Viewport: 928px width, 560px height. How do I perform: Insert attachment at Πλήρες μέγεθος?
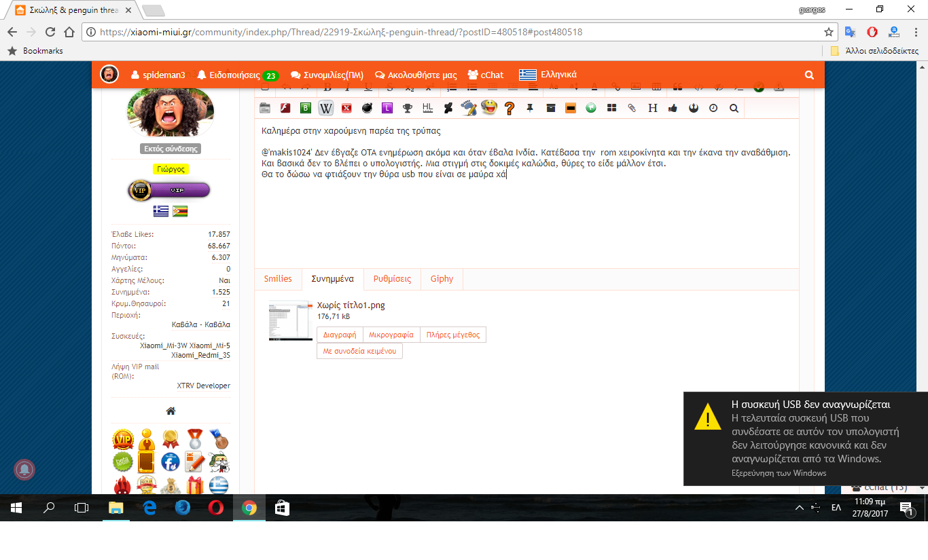(x=453, y=335)
